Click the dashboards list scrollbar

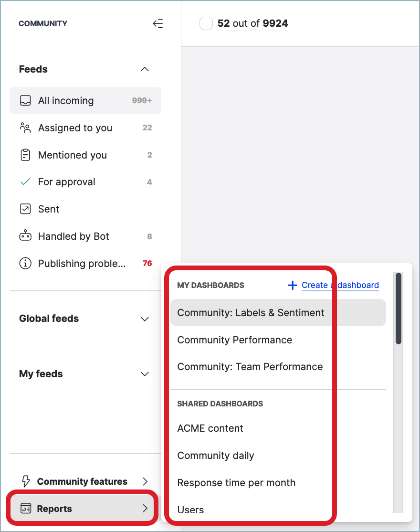point(399,308)
